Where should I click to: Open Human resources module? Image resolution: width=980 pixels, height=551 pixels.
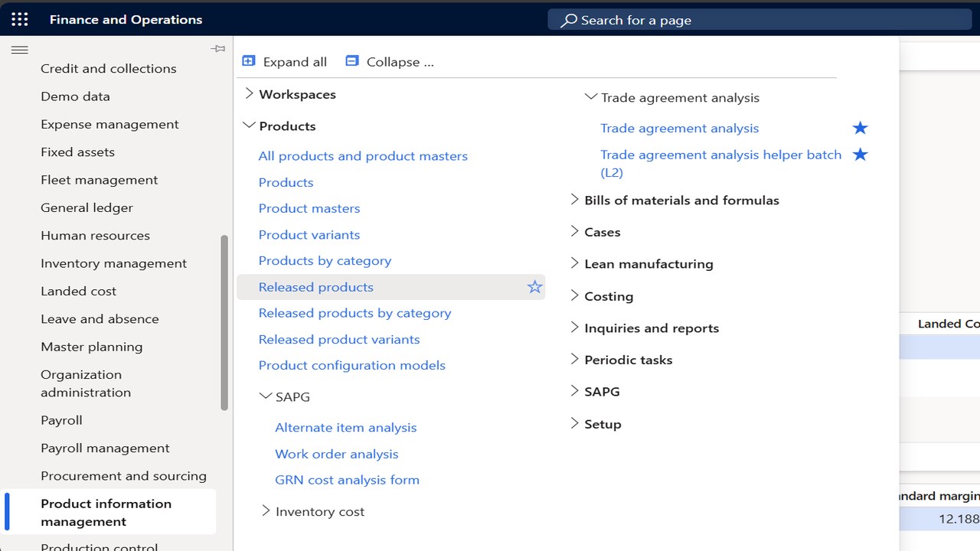click(x=95, y=235)
